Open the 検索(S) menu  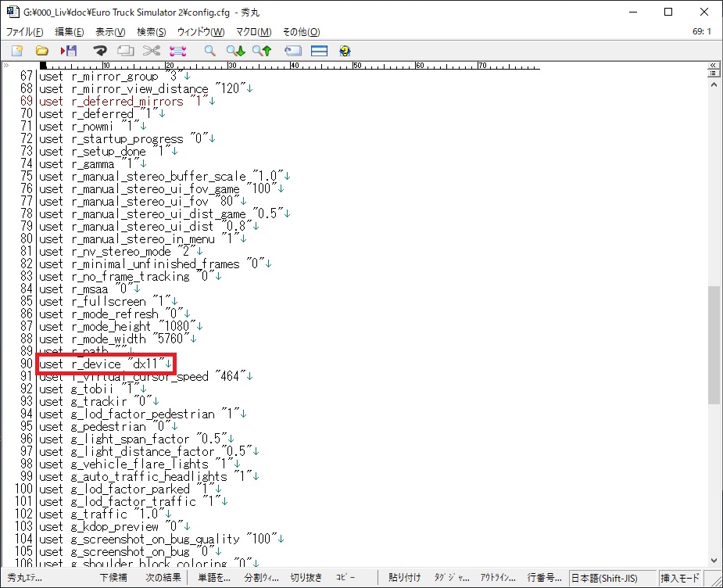pos(151,32)
